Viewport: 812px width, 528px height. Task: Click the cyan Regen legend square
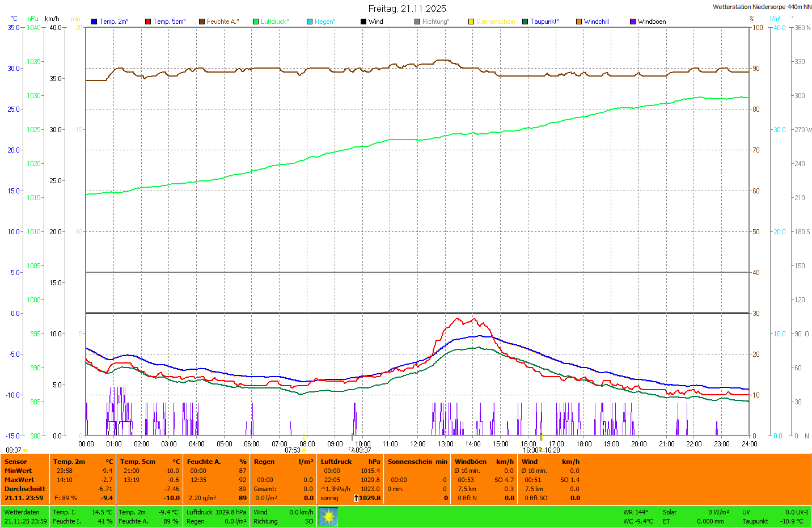coord(310,22)
